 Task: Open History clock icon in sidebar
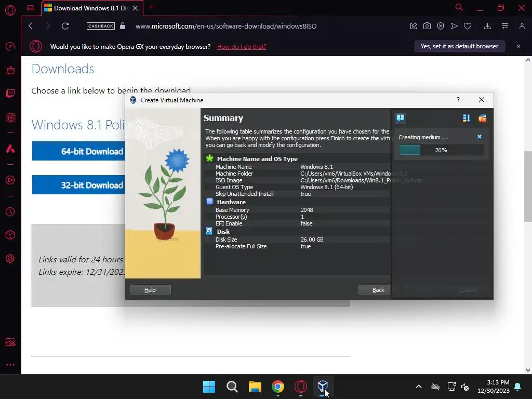coord(10,212)
